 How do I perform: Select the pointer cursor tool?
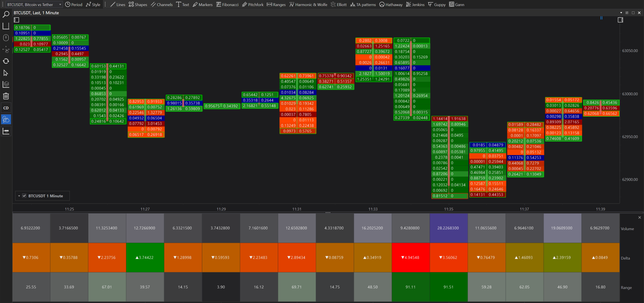point(6,73)
